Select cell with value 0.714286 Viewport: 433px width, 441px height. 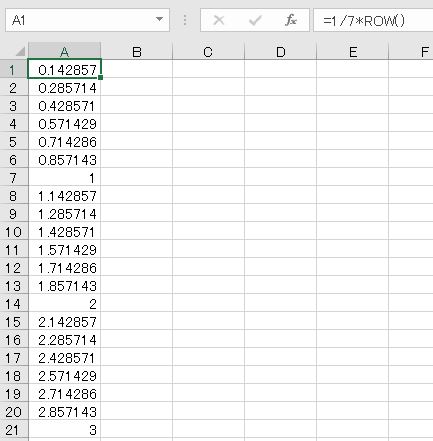tap(65, 141)
